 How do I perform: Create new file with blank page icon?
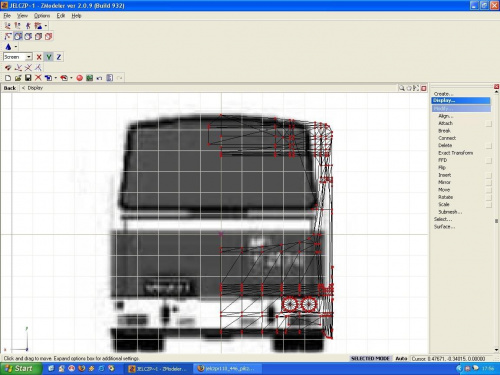[x=8, y=78]
